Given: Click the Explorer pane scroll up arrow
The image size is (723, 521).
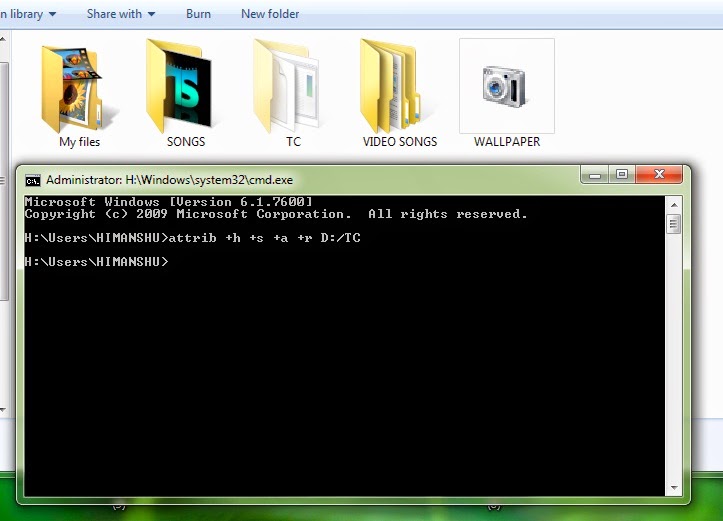Looking at the screenshot, I should tap(3, 39).
